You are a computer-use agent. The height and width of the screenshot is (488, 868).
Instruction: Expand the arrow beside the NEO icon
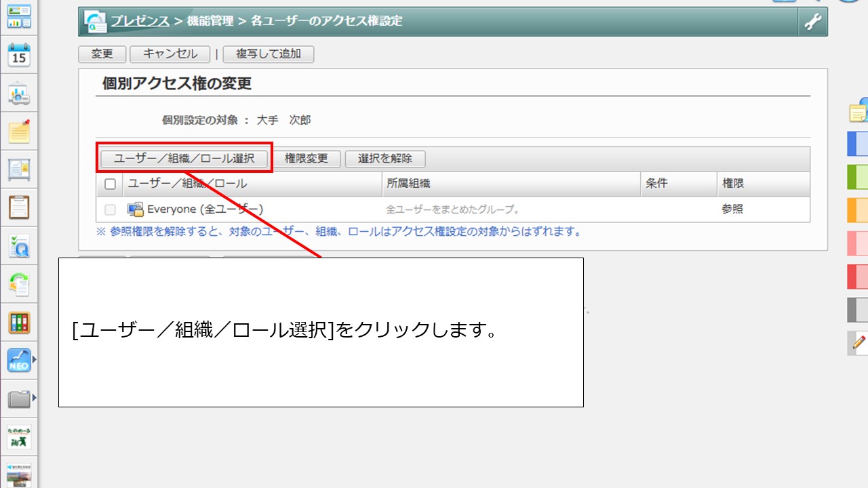click(34, 360)
